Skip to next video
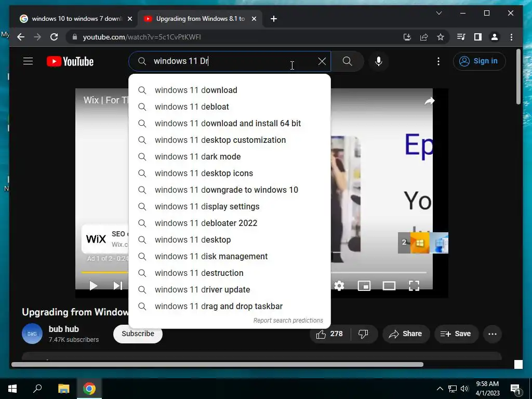532x399 pixels. 117,286
